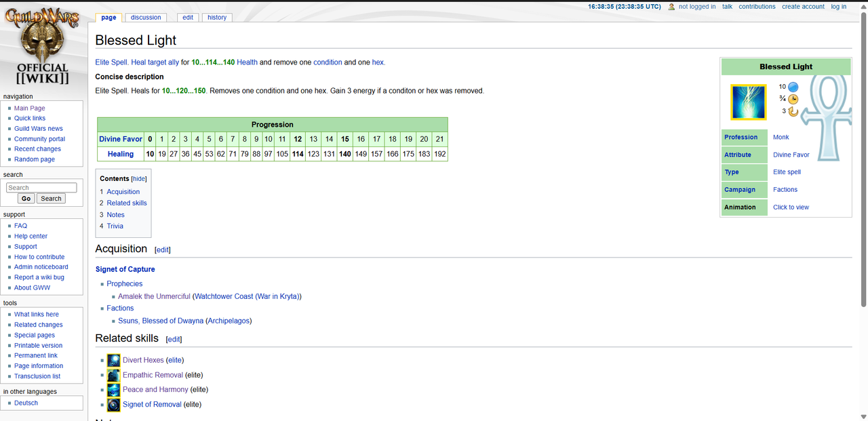
Task: Click the Peace and Harmony skill icon
Action: [114, 390]
